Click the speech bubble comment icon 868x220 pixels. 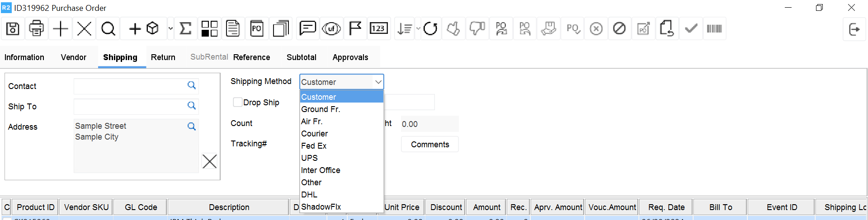[x=308, y=29]
